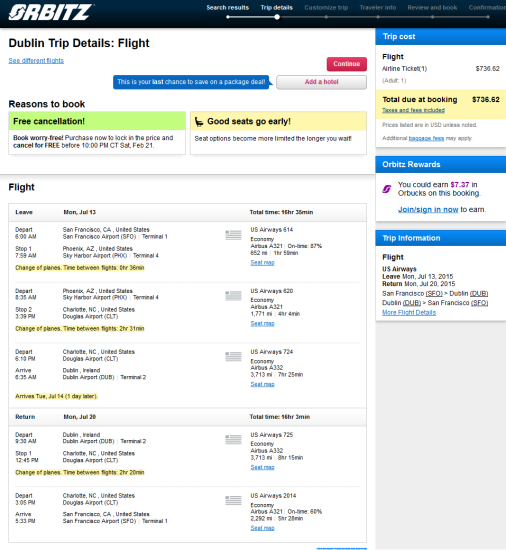Screen dimensions: 506x550
Task: Select the Trip details step
Action: (276, 7)
